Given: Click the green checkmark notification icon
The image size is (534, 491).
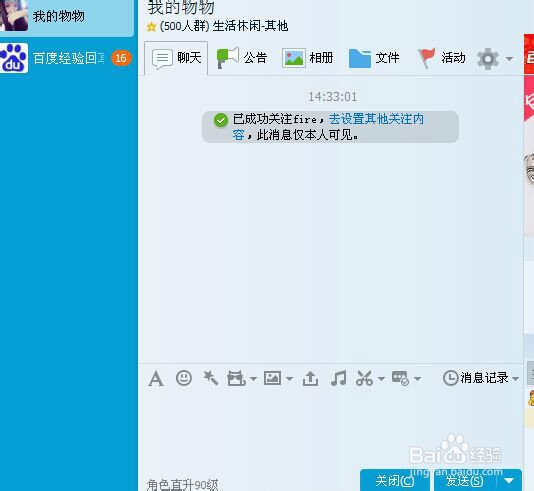Looking at the screenshot, I should pyautogui.click(x=221, y=120).
